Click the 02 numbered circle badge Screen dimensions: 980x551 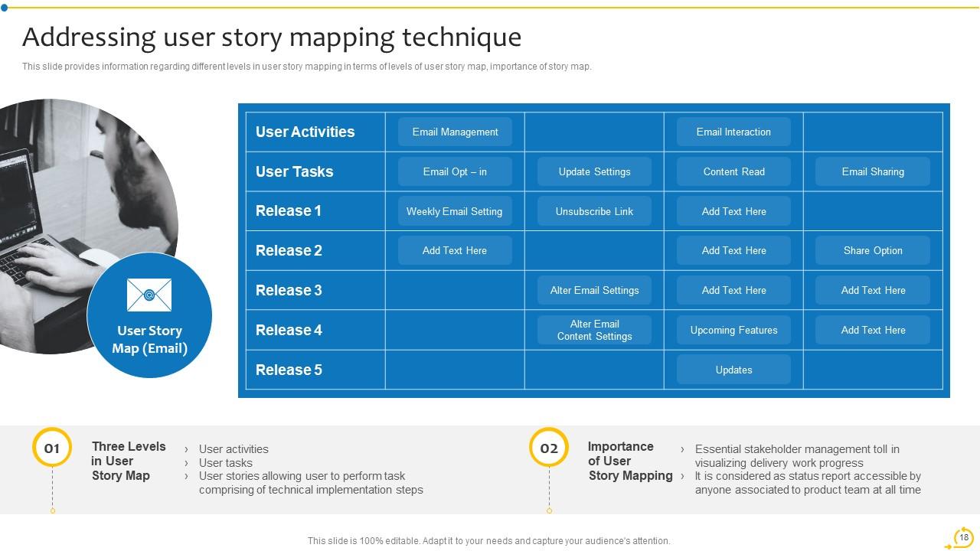click(x=549, y=448)
